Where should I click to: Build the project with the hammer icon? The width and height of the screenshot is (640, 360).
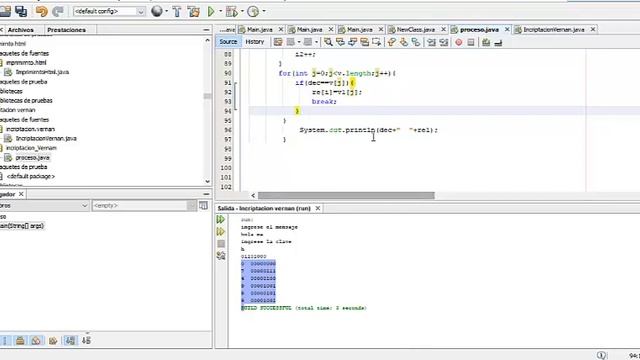(x=177, y=11)
